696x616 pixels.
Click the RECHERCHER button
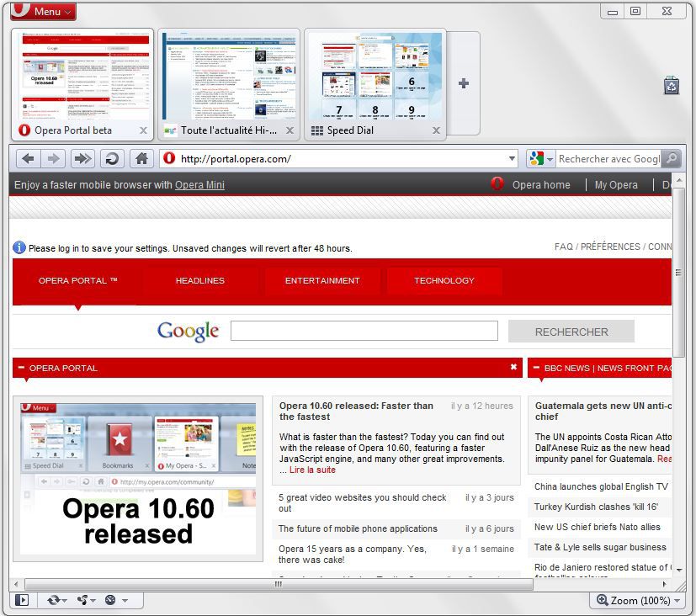571,332
